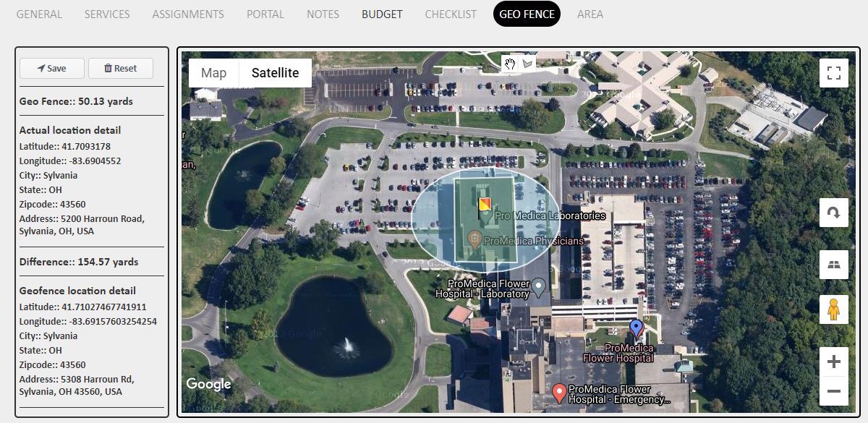The width and height of the screenshot is (868, 423).
Task: Reset the geofence location
Action: (121, 68)
